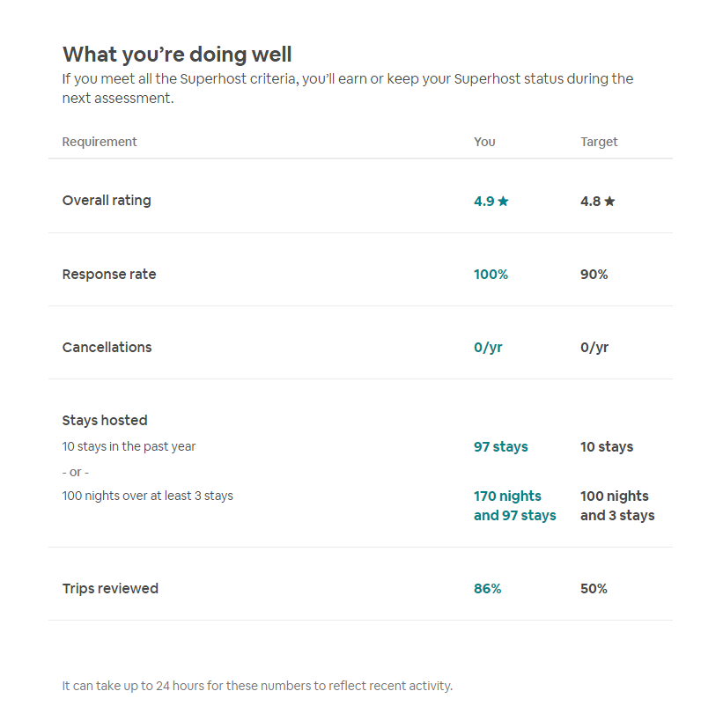Click the teal star beside the 4.9 rating

click(x=503, y=202)
